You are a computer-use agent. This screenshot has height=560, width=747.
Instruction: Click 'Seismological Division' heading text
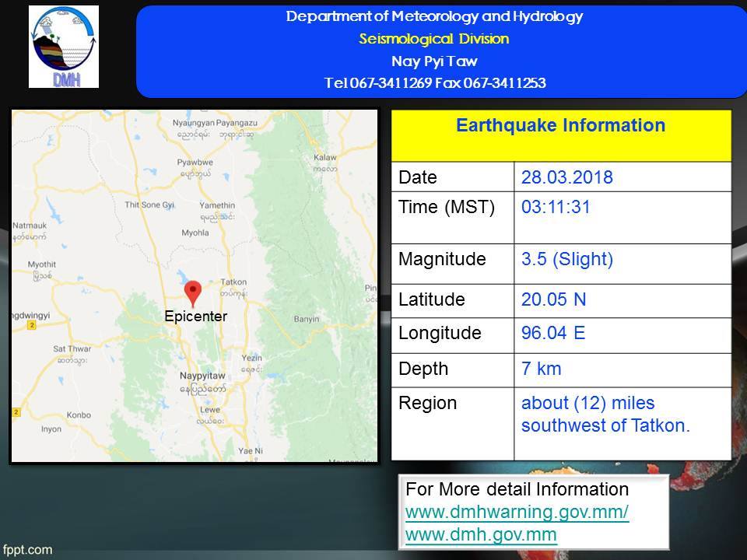pyautogui.click(x=434, y=39)
